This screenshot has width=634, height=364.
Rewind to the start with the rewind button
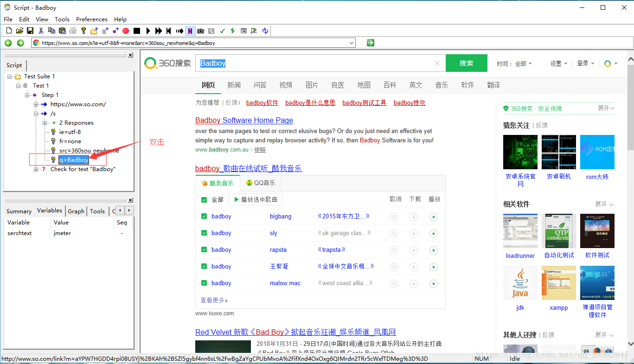[169, 31]
